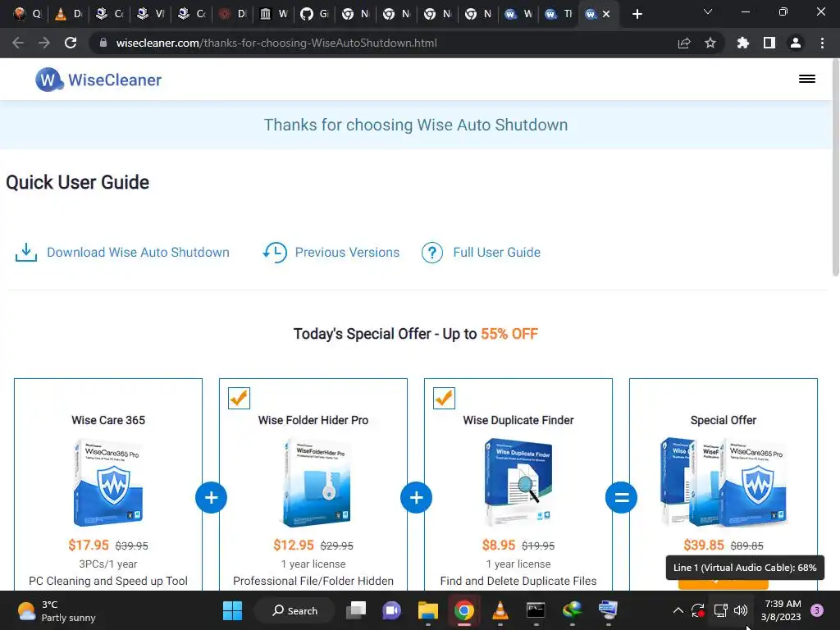This screenshot has height=630, width=840.
Task: Click the download arrow icon
Action: tap(25, 253)
